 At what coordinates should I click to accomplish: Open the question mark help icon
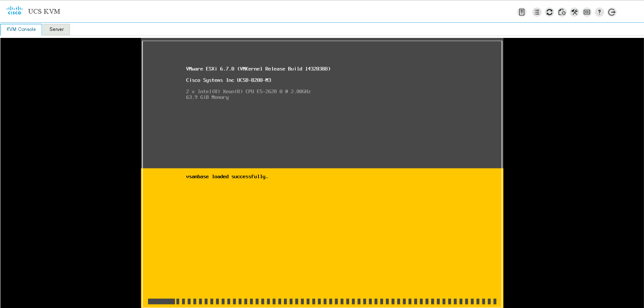pos(599,12)
